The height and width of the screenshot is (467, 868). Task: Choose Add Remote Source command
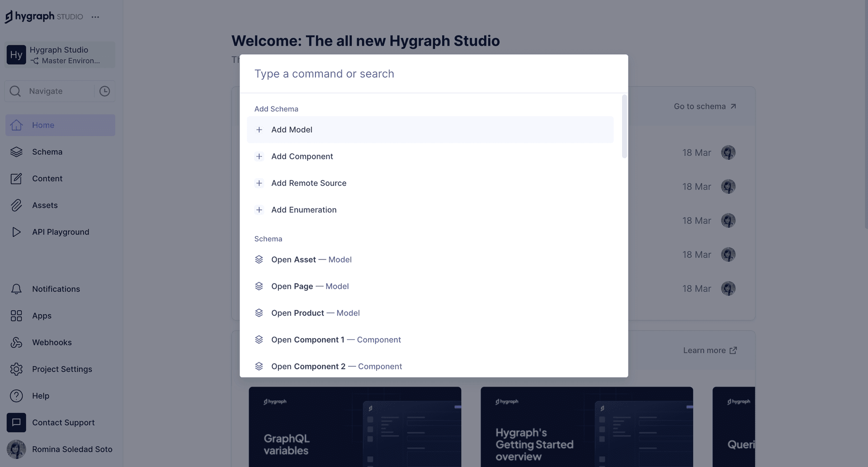430,183
